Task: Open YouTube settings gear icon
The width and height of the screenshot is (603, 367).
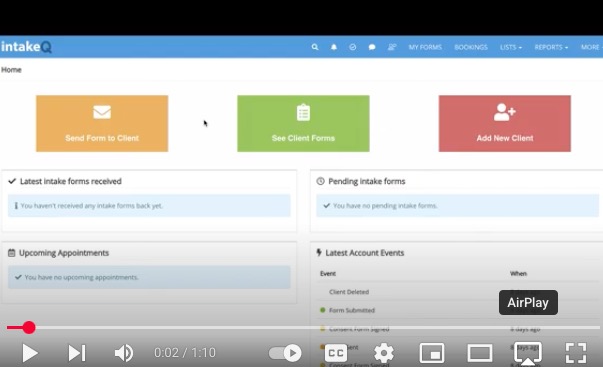Action: 384,352
